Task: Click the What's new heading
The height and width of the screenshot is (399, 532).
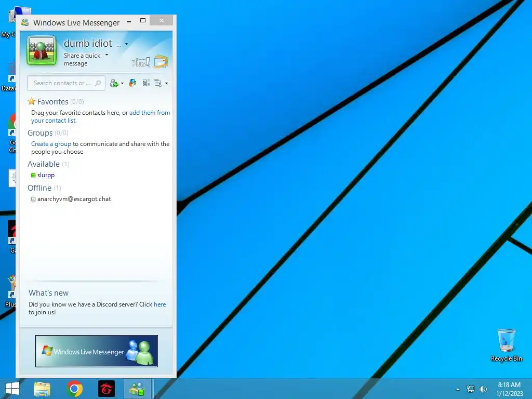Action: point(48,293)
